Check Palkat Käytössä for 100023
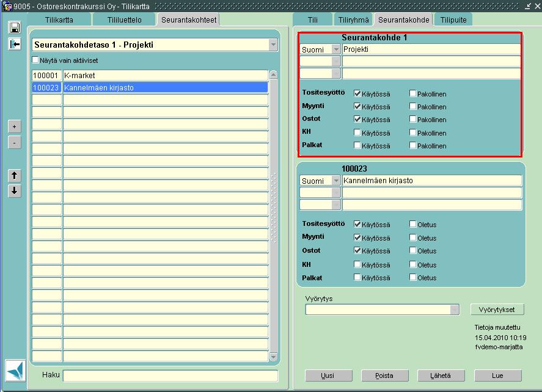Viewport: 542px width, 392px height. [357, 277]
